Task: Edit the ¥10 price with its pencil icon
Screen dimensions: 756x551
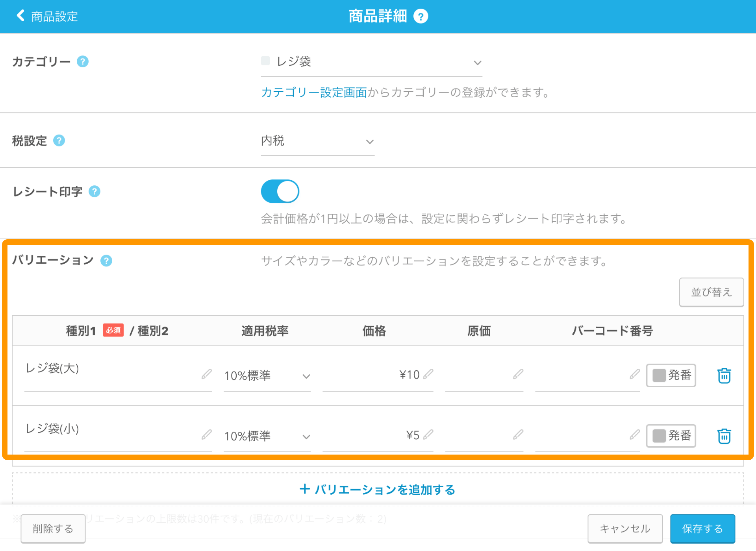Action: tap(428, 374)
